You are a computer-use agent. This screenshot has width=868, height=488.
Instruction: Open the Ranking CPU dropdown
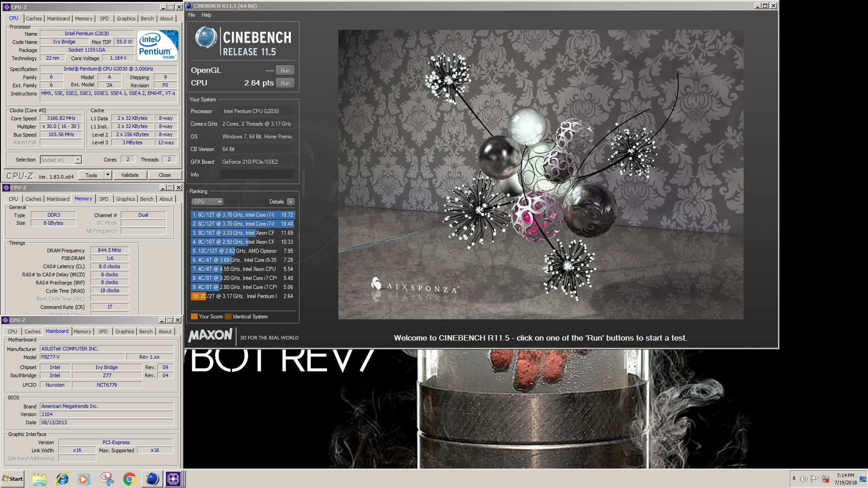pos(207,202)
